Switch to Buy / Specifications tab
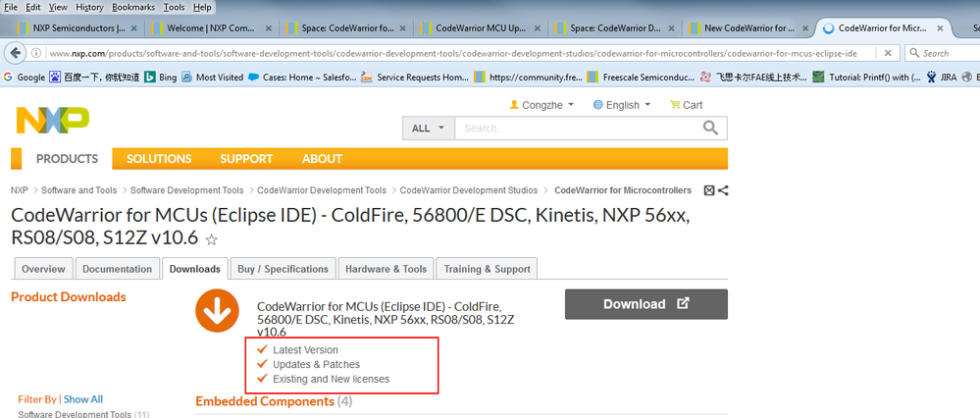 pos(284,269)
